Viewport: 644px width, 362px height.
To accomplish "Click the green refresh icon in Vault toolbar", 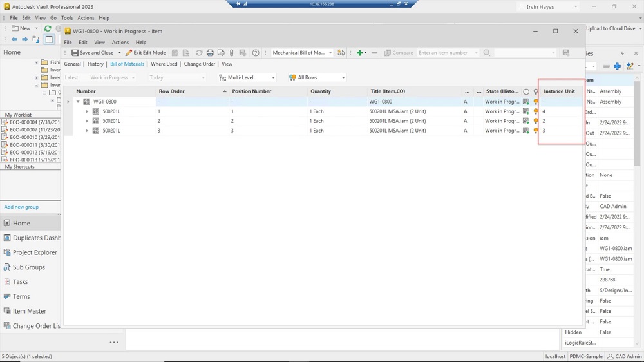I will click(x=48, y=28).
